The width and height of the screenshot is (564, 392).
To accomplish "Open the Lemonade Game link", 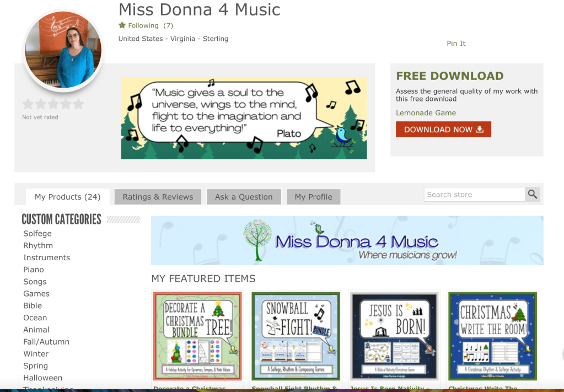I will click(x=426, y=113).
